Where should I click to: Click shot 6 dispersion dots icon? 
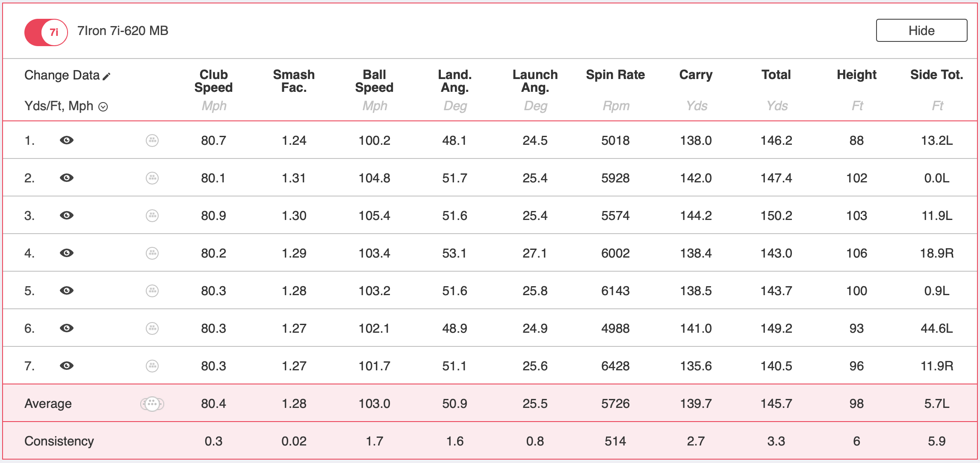(x=152, y=328)
